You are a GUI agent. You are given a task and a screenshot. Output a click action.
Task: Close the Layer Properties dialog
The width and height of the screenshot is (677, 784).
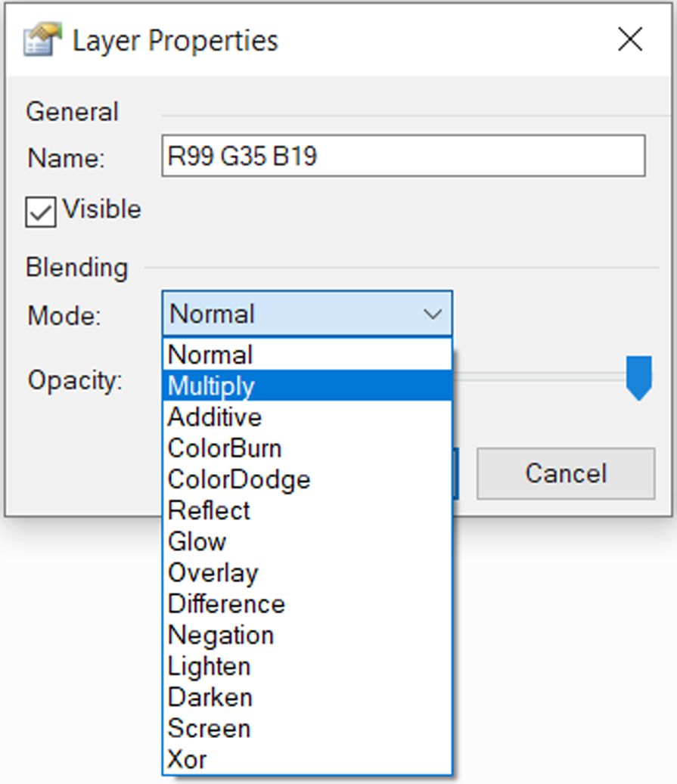point(629,40)
